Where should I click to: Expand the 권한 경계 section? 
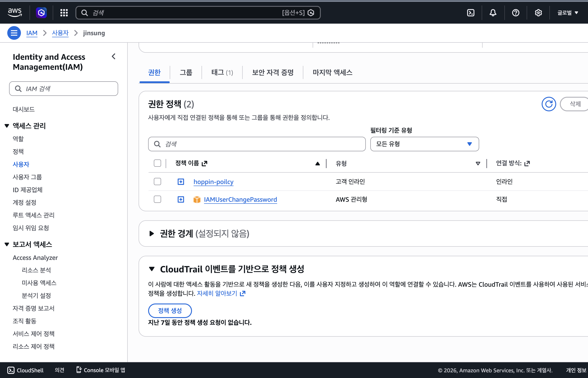point(152,234)
